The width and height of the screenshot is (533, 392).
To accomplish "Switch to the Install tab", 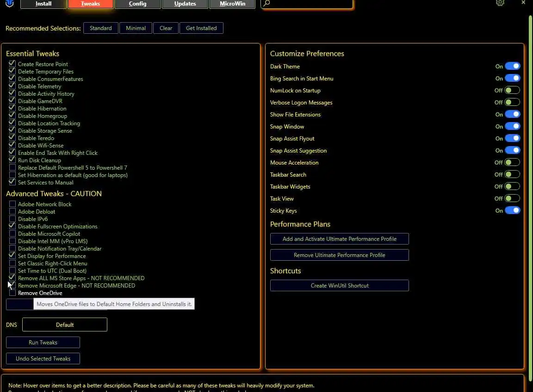I will [43, 4].
